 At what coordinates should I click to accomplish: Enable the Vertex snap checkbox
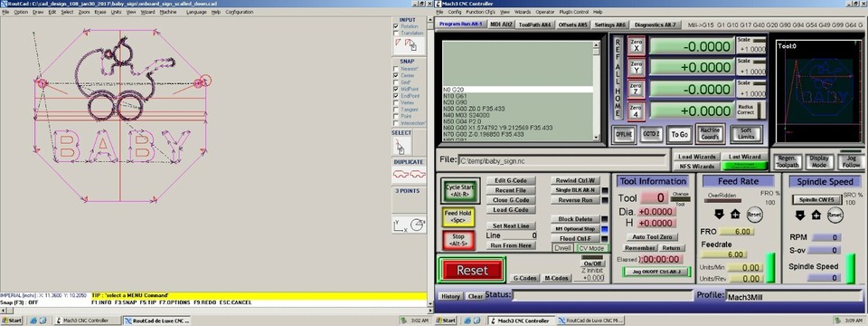[396, 102]
